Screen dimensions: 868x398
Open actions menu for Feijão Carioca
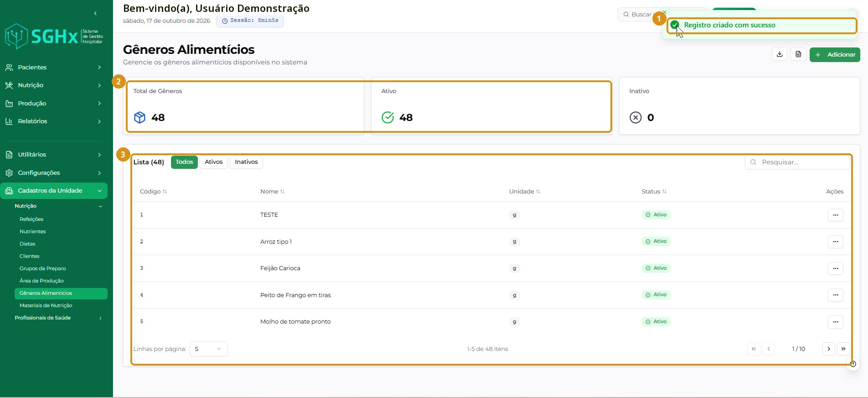(835, 268)
